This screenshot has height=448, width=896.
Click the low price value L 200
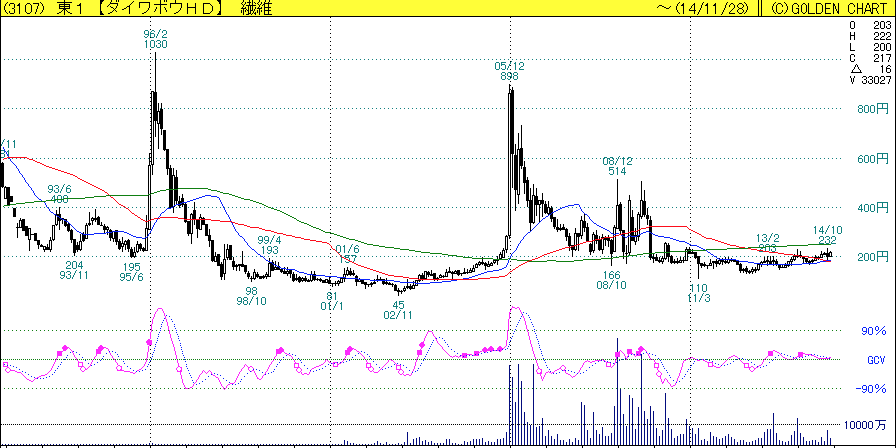point(870,47)
